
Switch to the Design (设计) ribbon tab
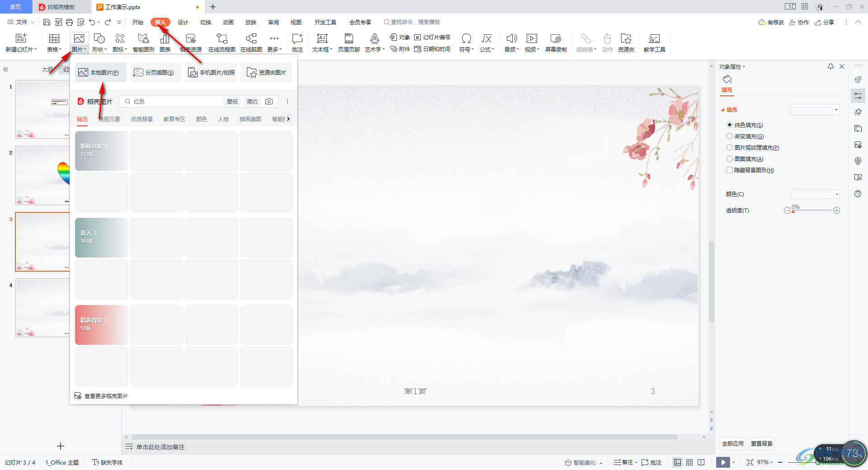pos(183,22)
